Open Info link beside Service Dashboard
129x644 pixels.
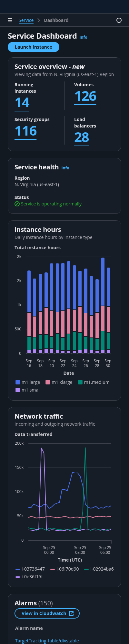coord(84,37)
